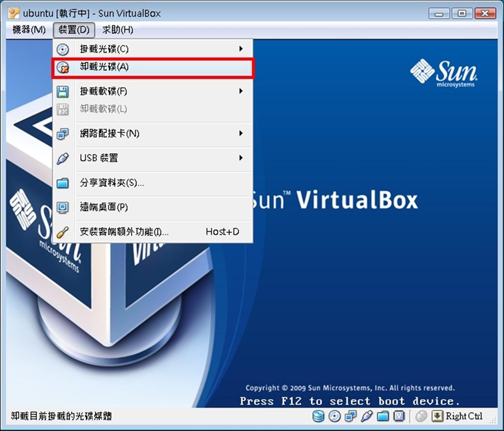Click the blue folder icon beside 分享資料夾(S)
This screenshot has width=504, height=431.
63,183
